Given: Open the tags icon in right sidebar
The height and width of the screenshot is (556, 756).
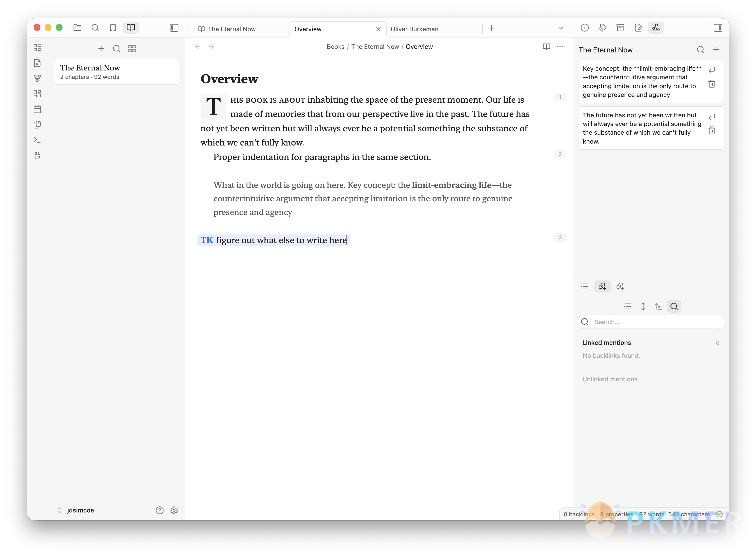Looking at the screenshot, I should [x=602, y=28].
